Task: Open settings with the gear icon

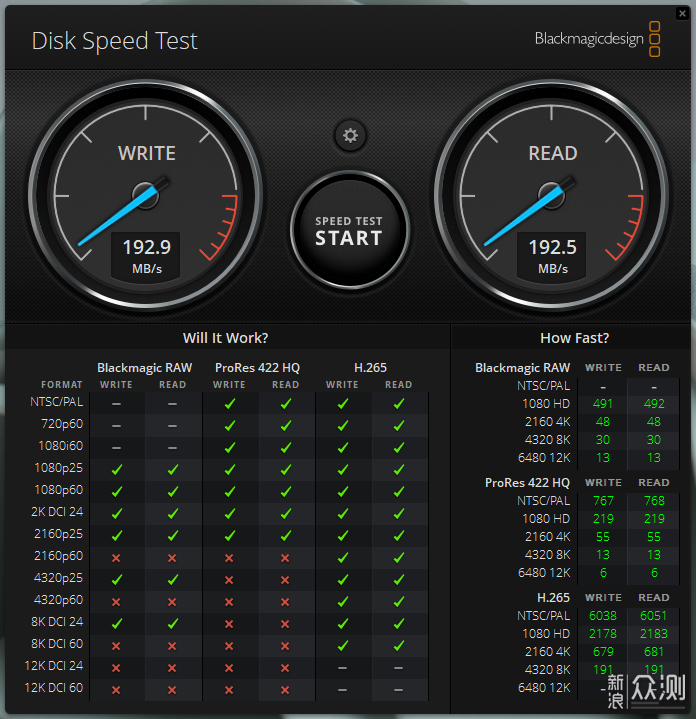Action: (x=350, y=136)
